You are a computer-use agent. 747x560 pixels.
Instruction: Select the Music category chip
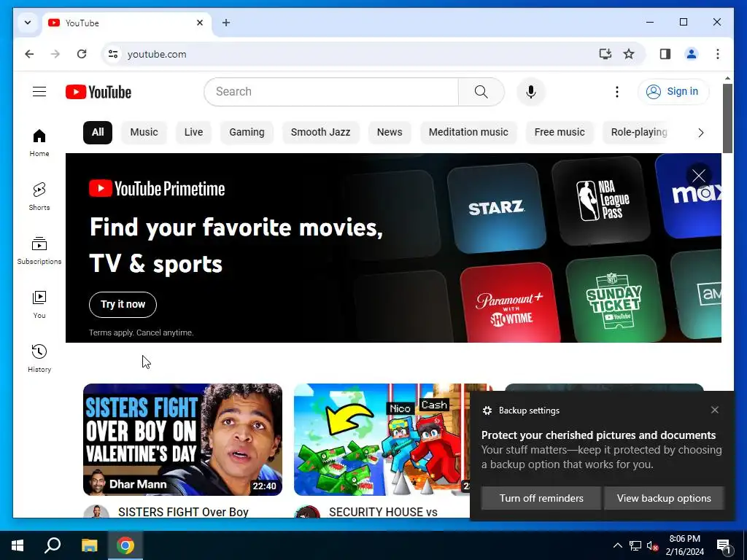(144, 133)
